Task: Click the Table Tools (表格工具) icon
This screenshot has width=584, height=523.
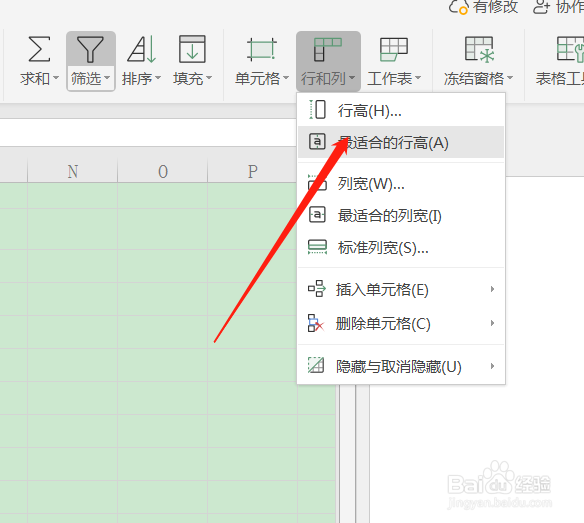Action: coord(570,49)
